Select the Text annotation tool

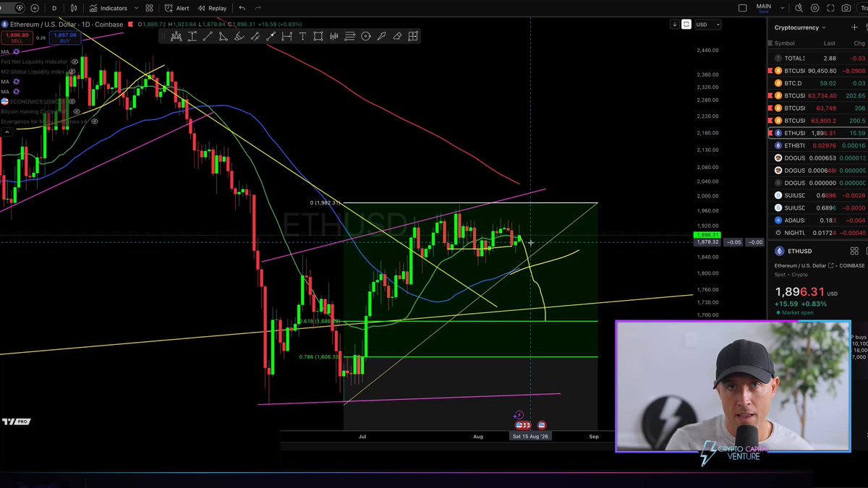(302, 36)
